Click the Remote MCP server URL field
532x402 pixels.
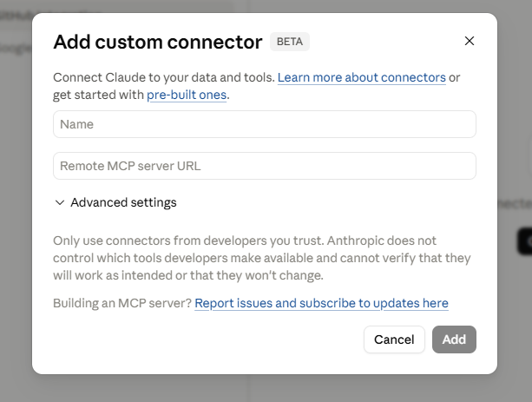(265, 166)
